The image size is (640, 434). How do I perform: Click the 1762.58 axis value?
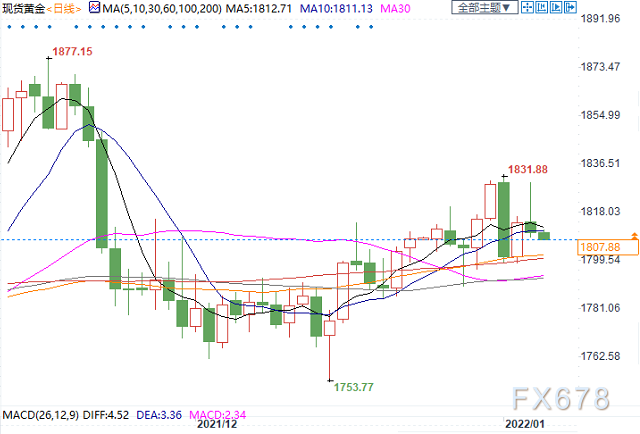point(600,356)
